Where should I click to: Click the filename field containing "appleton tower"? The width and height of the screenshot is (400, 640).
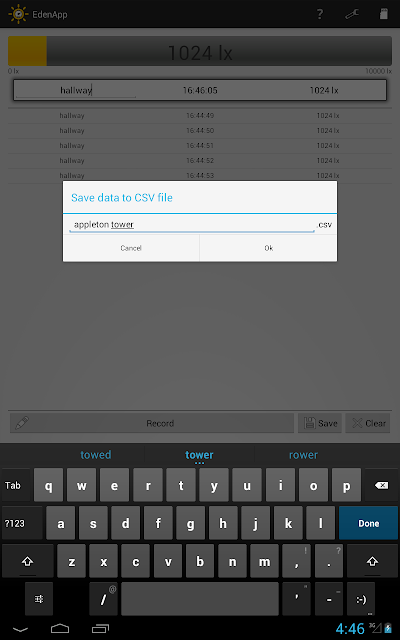192,224
